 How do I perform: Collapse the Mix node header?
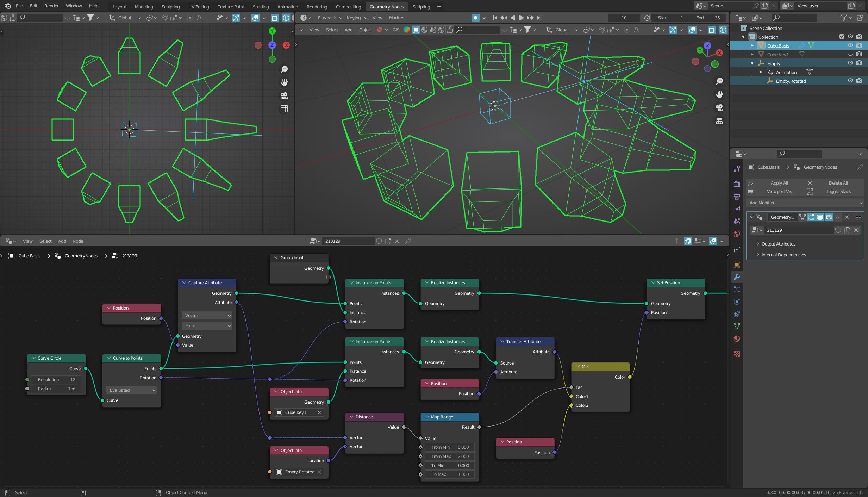578,367
